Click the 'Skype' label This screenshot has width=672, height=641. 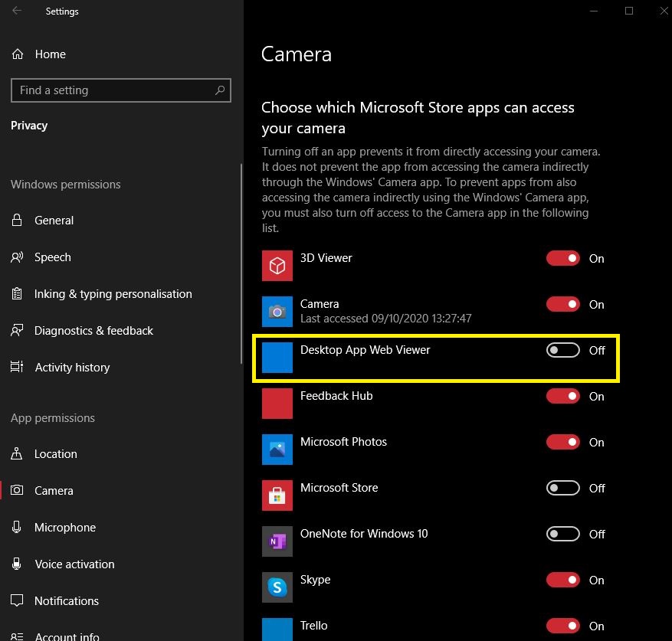coord(315,579)
